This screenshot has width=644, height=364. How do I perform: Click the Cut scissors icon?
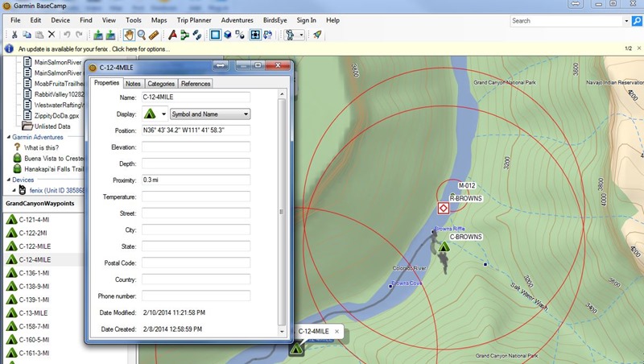[x=14, y=35]
